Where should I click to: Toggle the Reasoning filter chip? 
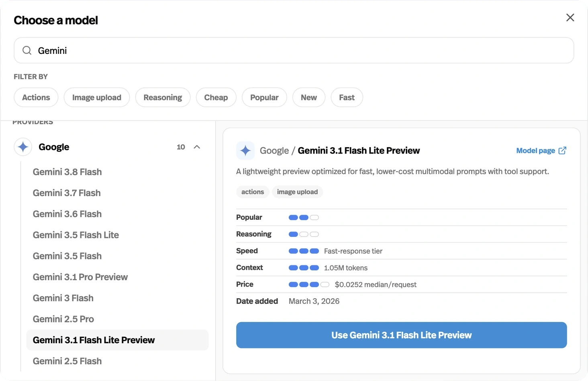tap(163, 97)
